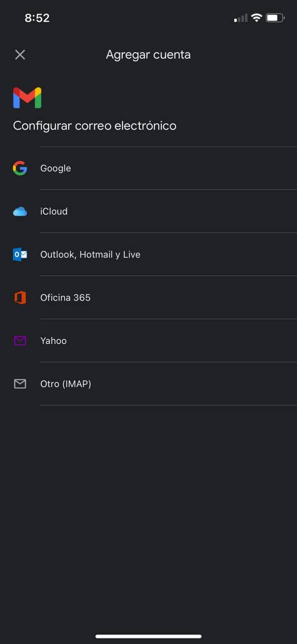Tap the cellular signal bars icon
297x644 pixels.
click(x=241, y=18)
